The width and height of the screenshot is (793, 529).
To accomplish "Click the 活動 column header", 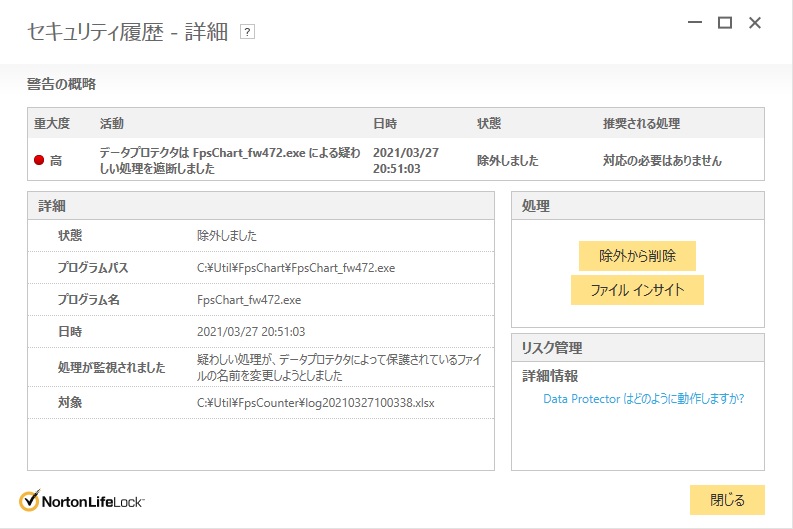I will click(x=112, y=124).
